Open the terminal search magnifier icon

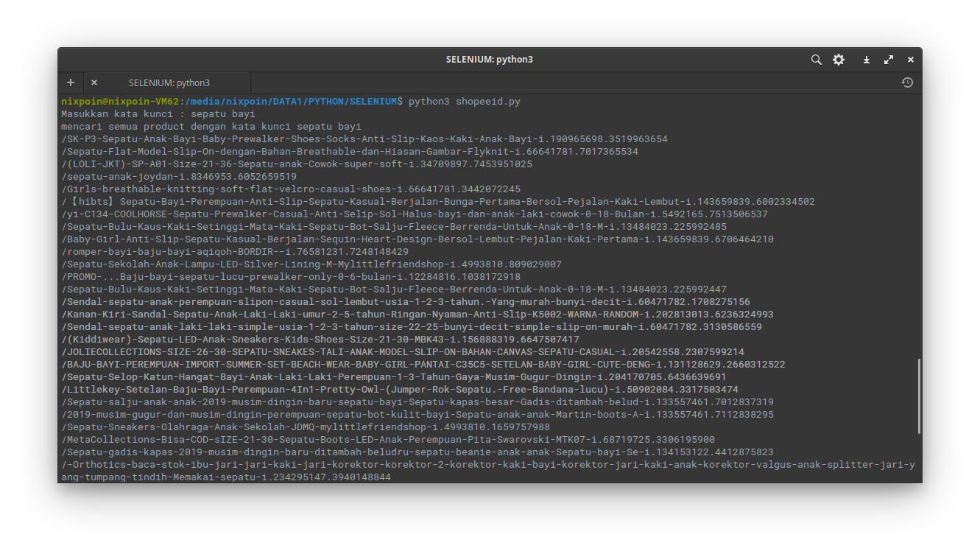[x=816, y=60]
